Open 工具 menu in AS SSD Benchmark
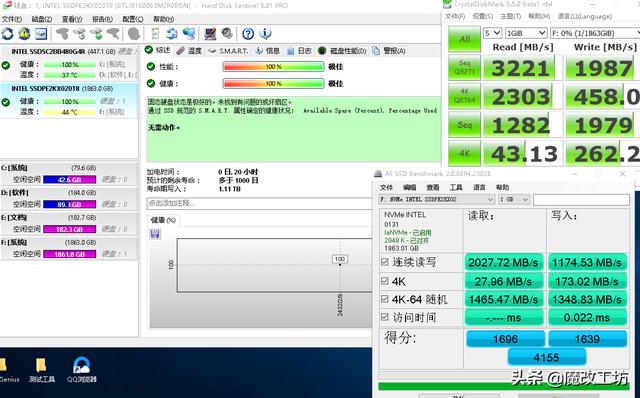The height and width of the screenshot is (398, 640). click(x=456, y=187)
